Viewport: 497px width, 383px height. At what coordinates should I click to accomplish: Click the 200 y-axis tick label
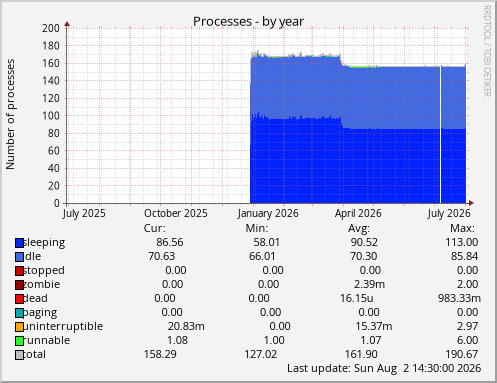tap(51, 28)
